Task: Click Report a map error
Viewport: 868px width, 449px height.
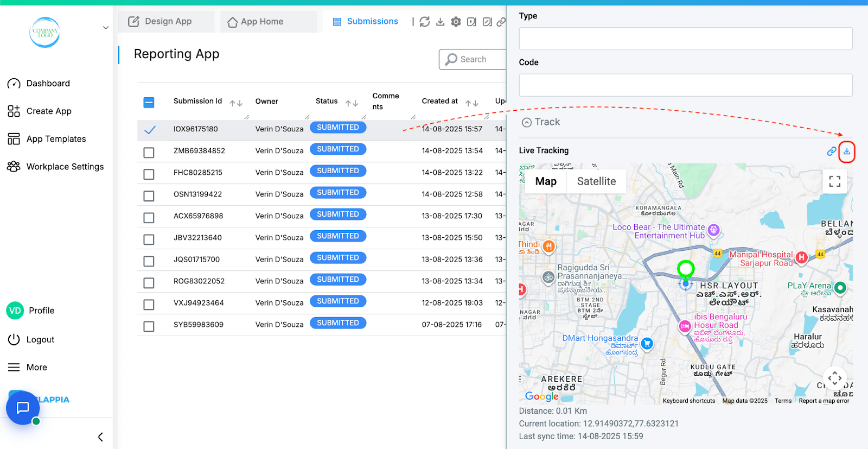Action: tap(824, 401)
